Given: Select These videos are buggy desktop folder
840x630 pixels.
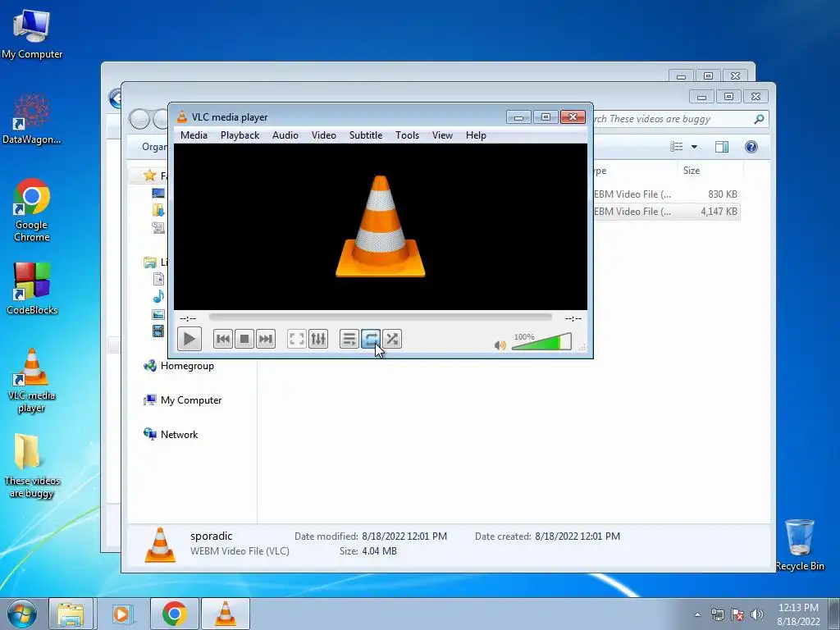Looking at the screenshot, I should pos(32,466).
